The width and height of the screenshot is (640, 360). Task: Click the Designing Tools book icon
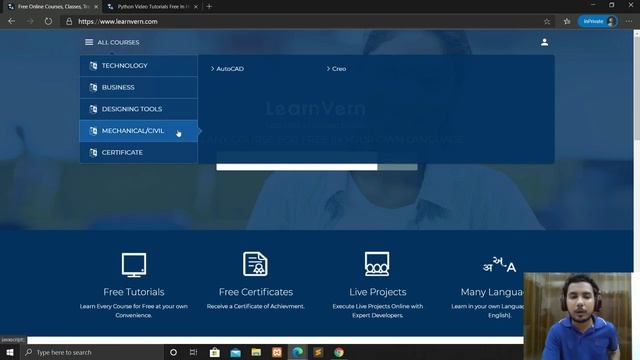(93, 109)
